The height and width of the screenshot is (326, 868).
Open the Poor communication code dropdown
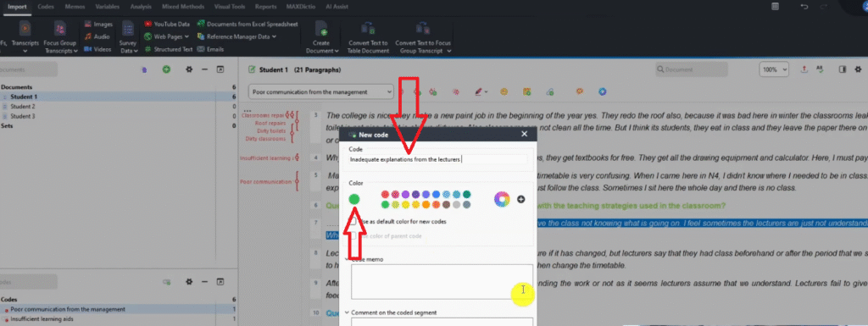[321, 91]
